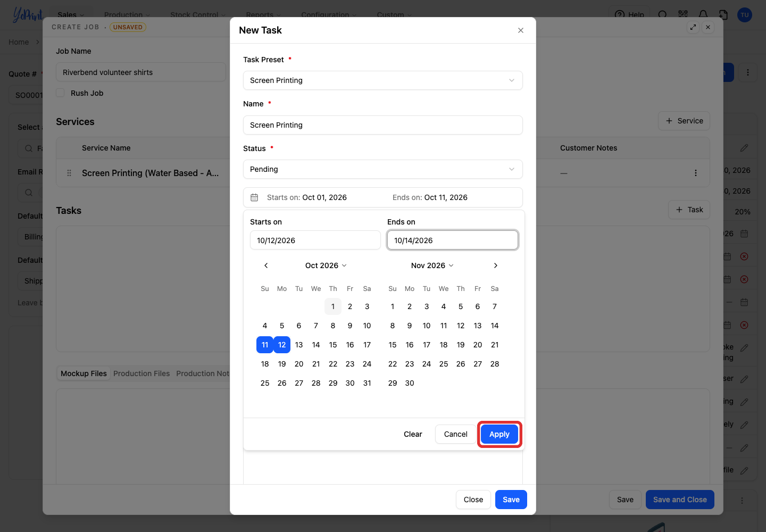
Task: Close the New Task dialog with X icon
Action: pos(521,30)
